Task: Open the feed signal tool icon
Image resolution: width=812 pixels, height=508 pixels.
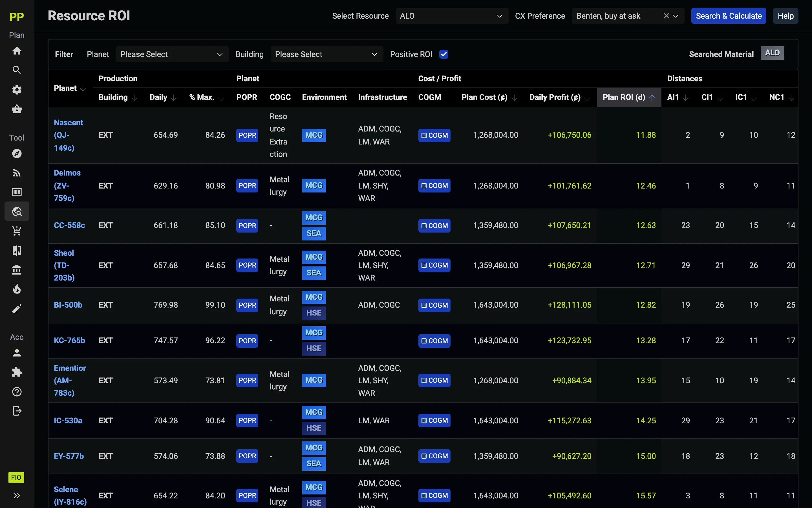Action: pyautogui.click(x=17, y=173)
